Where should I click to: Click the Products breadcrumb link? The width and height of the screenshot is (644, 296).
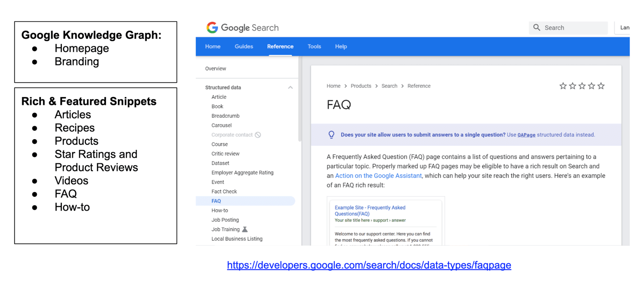(x=361, y=86)
